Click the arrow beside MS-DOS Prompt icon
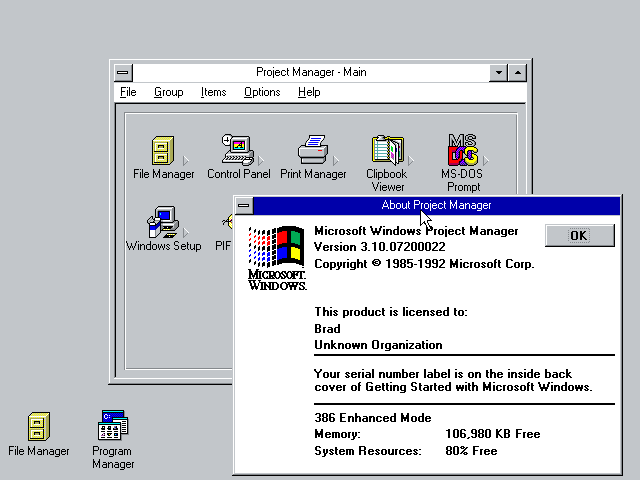The height and width of the screenshot is (480, 640). pyautogui.click(x=486, y=160)
